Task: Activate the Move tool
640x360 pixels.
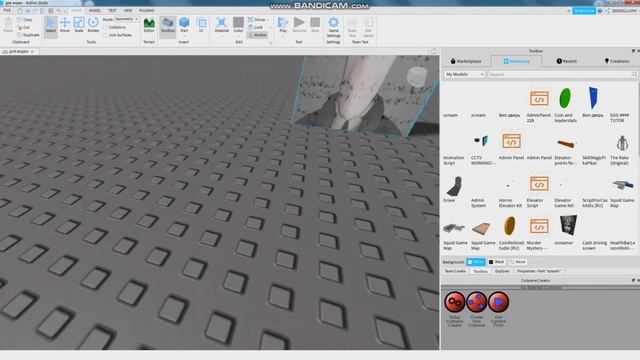Action: (x=64, y=25)
